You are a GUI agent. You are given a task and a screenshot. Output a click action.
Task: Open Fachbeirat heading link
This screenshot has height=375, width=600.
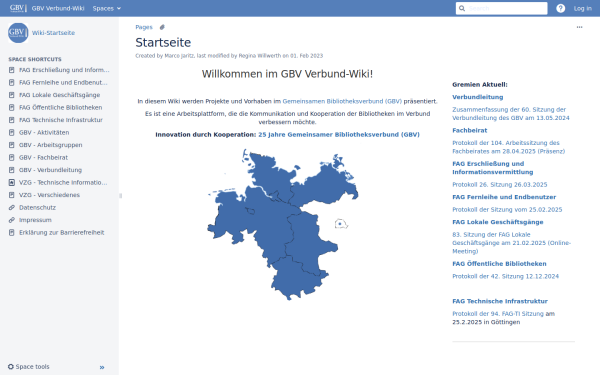pyautogui.click(x=470, y=130)
